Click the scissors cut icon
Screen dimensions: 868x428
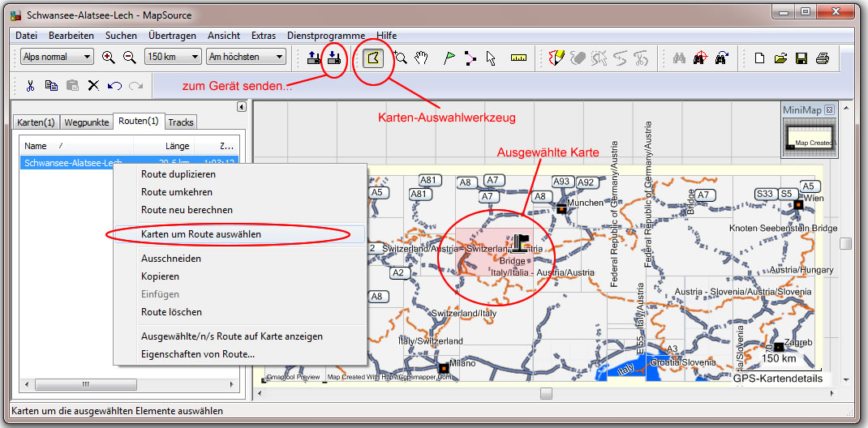click(x=30, y=85)
